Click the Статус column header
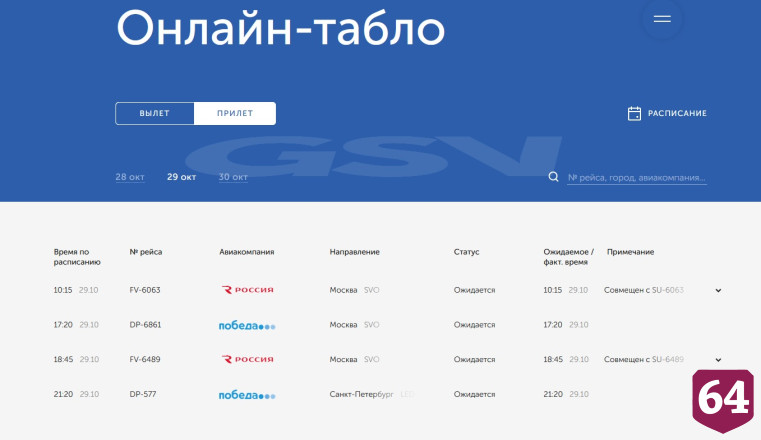Viewport: 761px width, 440px height. tap(466, 252)
